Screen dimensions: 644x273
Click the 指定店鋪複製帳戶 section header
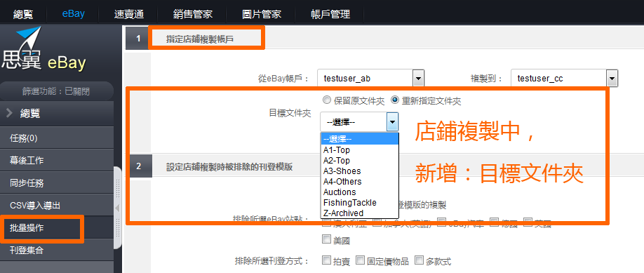[x=200, y=39]
